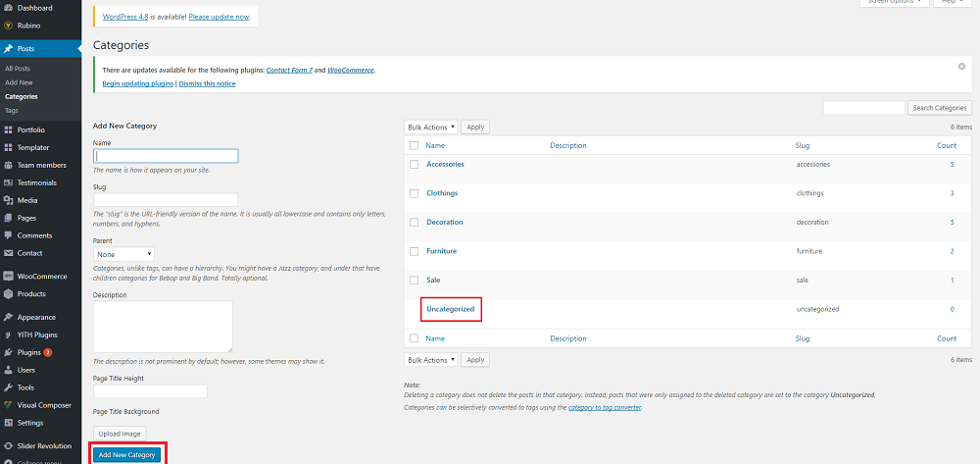Open All Posts submenu item
The width and height of the screenshot is (980, 464).
pos(18,68)
